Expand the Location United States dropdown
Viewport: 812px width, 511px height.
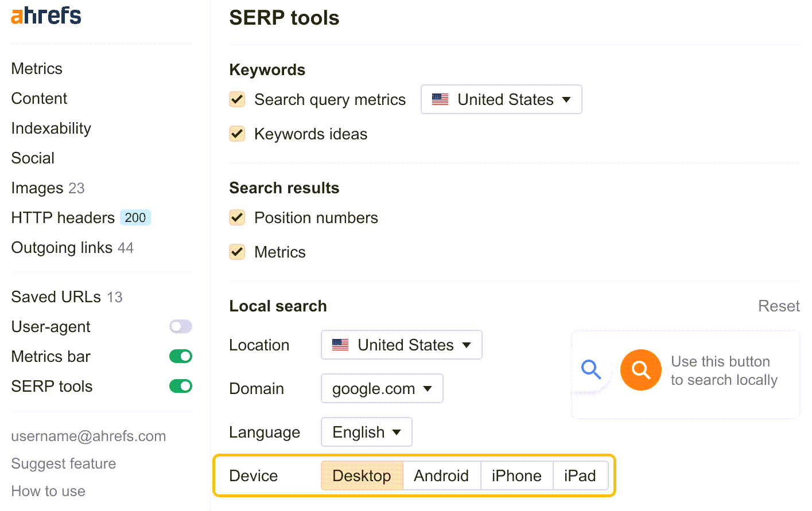click(x=401, y=345)
